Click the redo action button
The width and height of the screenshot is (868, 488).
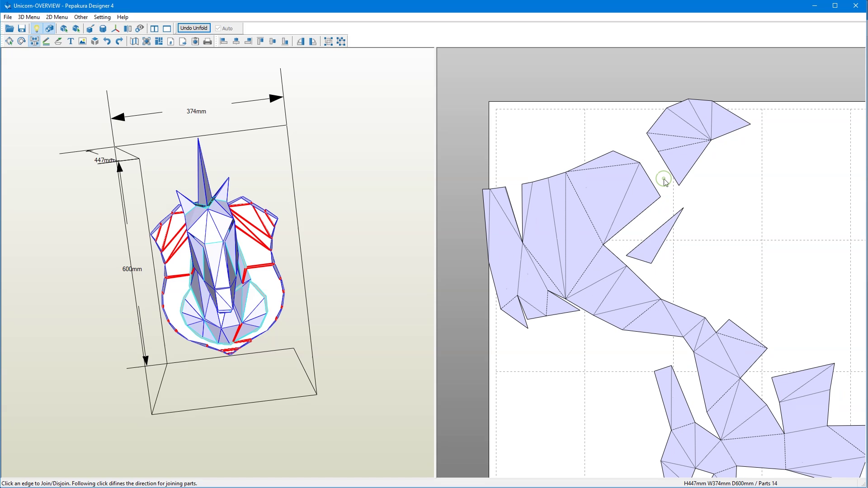tap(118, 41)
